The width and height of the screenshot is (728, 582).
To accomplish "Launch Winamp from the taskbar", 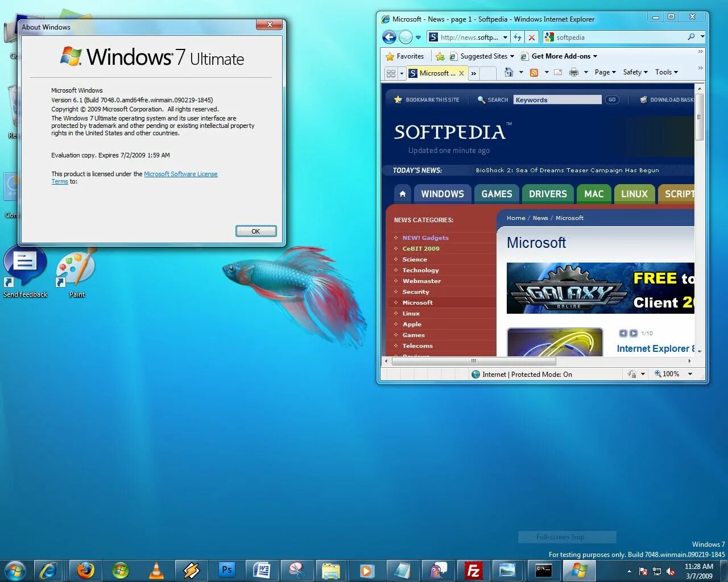I will (x=192, y=569).
